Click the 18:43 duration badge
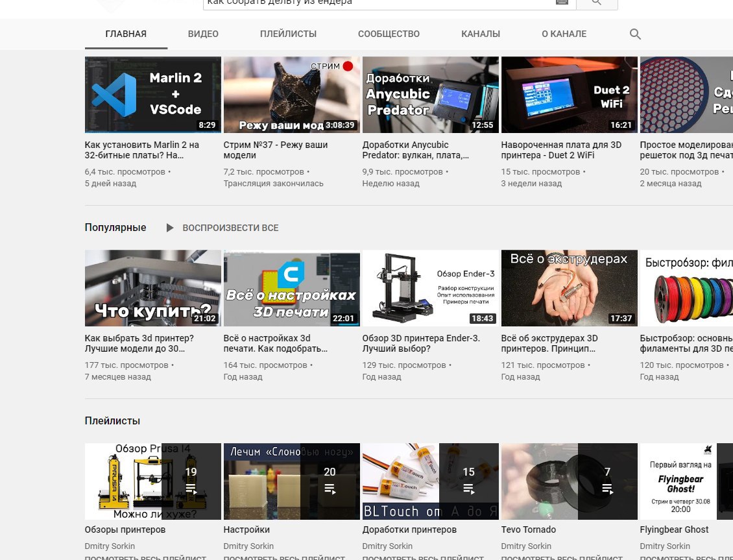733x560 pixels. point(482,319)
